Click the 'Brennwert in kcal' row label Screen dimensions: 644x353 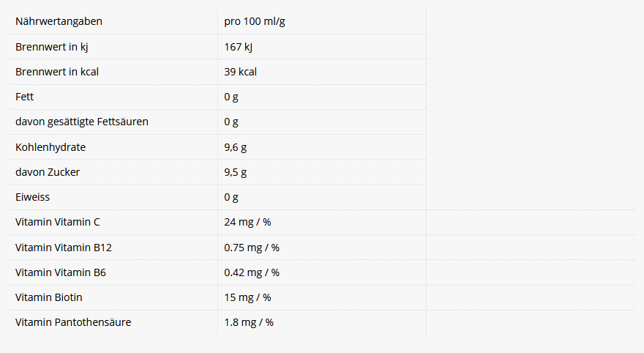pos(57,72)
